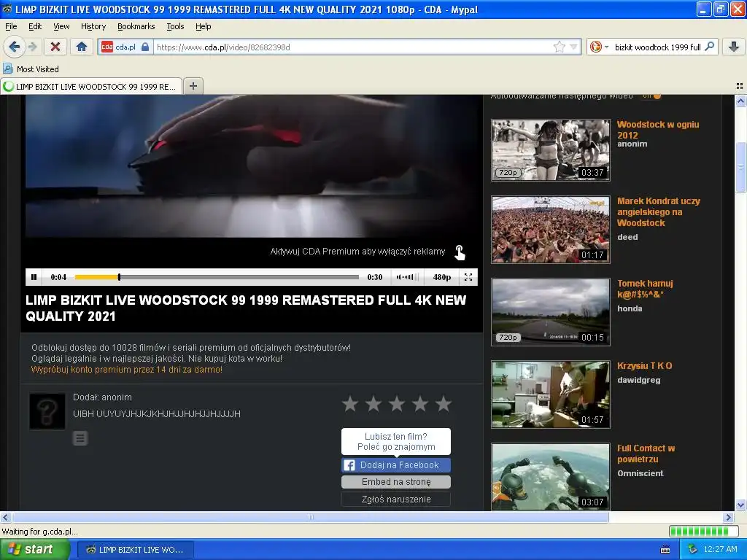
Task: Open Tomek hamuj title link
Action: 645,289
